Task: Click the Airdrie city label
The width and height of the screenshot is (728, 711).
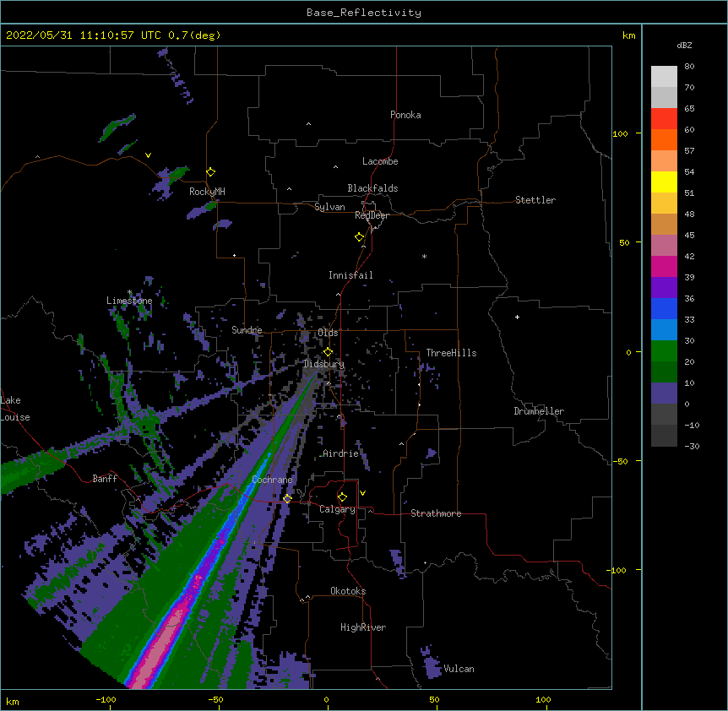Action: coord(340,453)
